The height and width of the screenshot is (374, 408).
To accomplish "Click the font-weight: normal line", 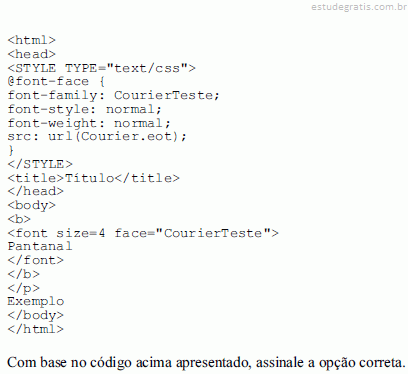I will point(89,123).
